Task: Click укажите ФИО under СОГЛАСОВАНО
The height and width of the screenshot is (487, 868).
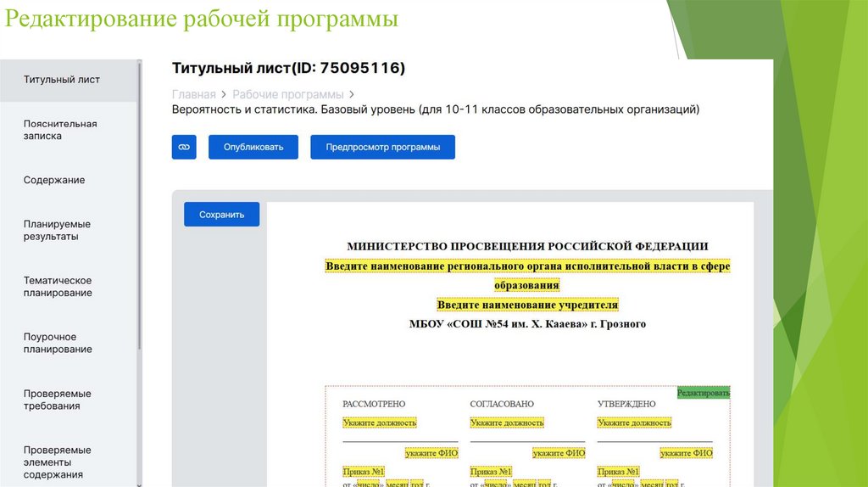Action: 559,453
